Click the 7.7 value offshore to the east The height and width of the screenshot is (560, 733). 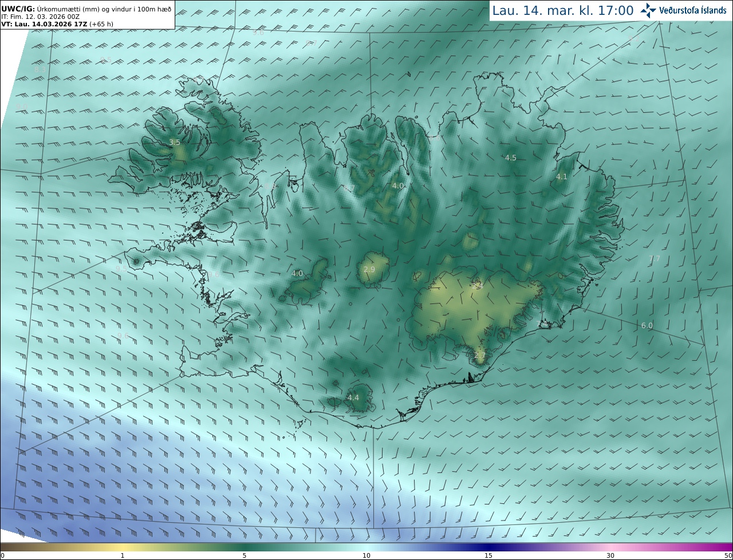click(655, 259)
